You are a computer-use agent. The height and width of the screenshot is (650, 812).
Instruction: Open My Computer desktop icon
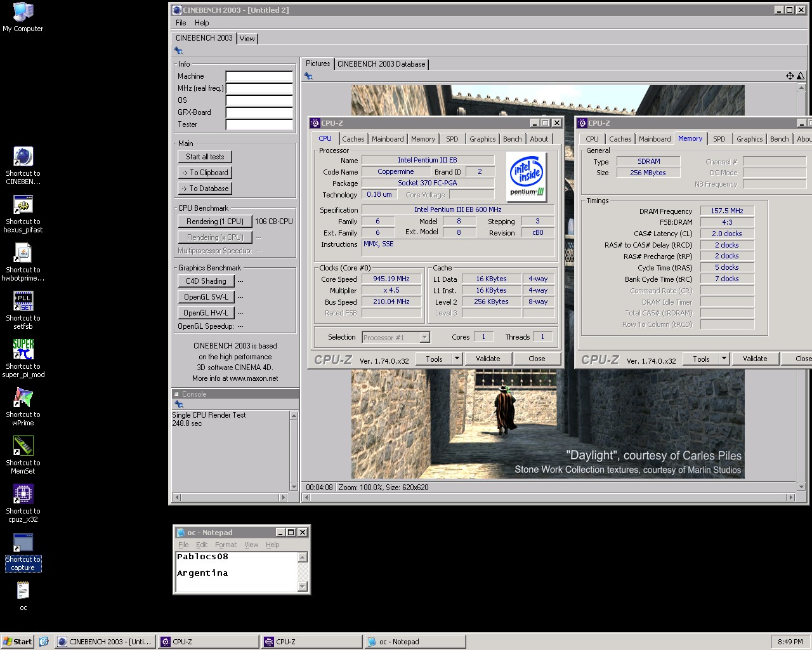click(x=23, y=17)
